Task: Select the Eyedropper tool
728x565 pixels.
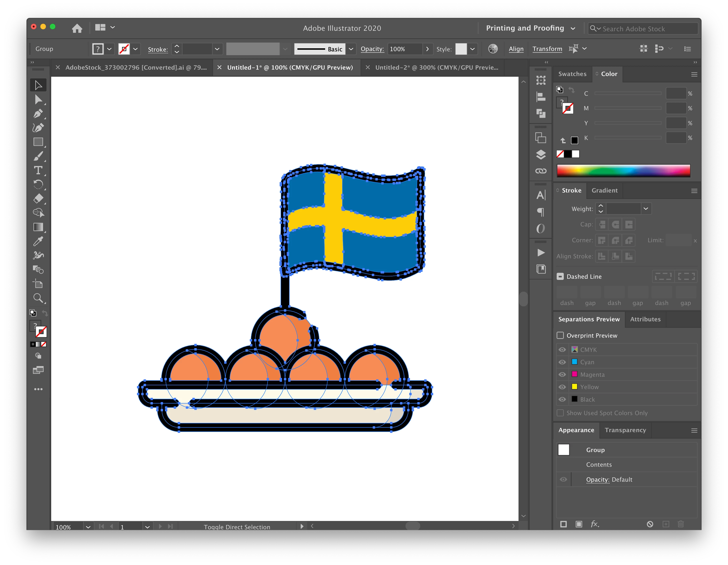Action: coord(38,241)
